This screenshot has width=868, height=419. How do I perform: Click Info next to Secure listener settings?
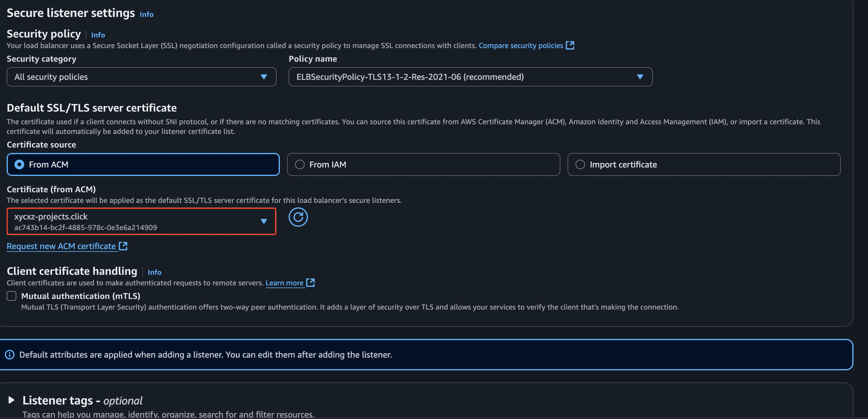click(146, 14)
